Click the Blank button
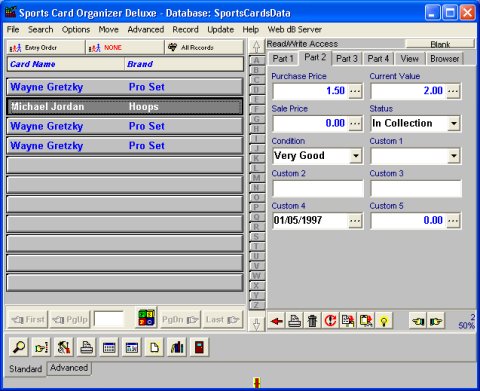This screenshot has width=480, height=391. (440, 44)
